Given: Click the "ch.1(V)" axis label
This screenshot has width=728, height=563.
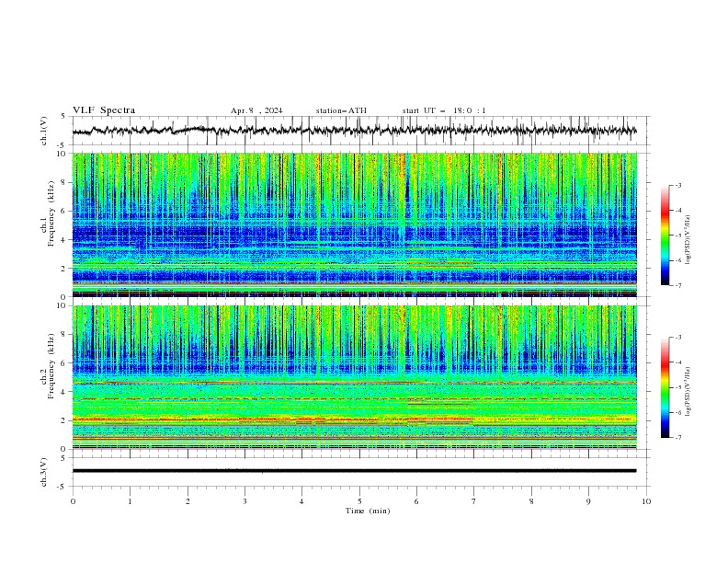Looking at the screenshot, I should 44,131.
